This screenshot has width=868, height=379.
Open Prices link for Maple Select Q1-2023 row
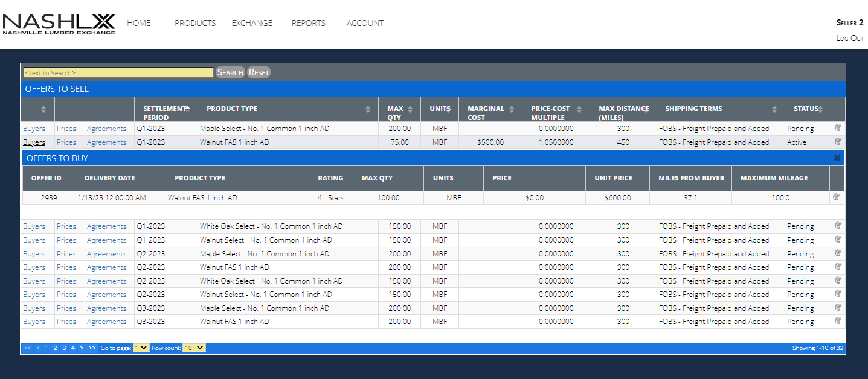[66, 128]
